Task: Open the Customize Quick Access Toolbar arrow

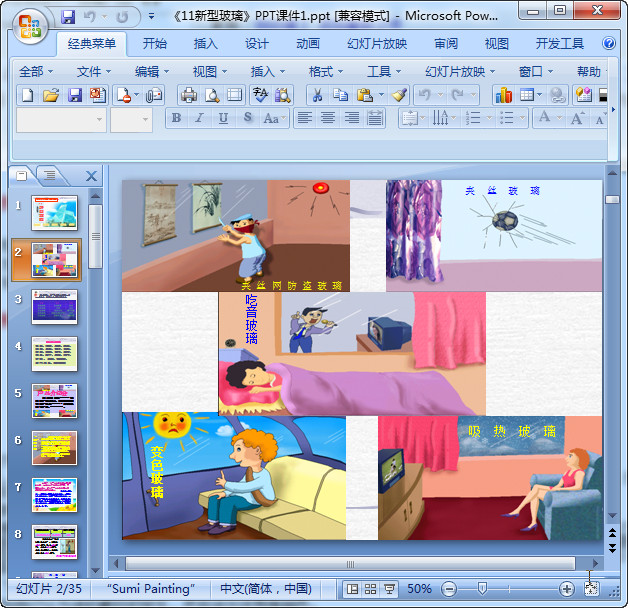Action: coord(151,17)
